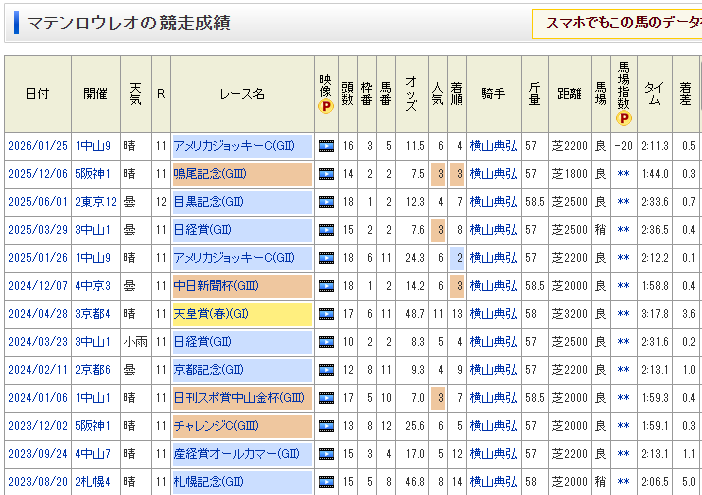This screenshot has width=702, height=495.
Task: Open video icon for 鳴尾記念 race
Action: 326,174
